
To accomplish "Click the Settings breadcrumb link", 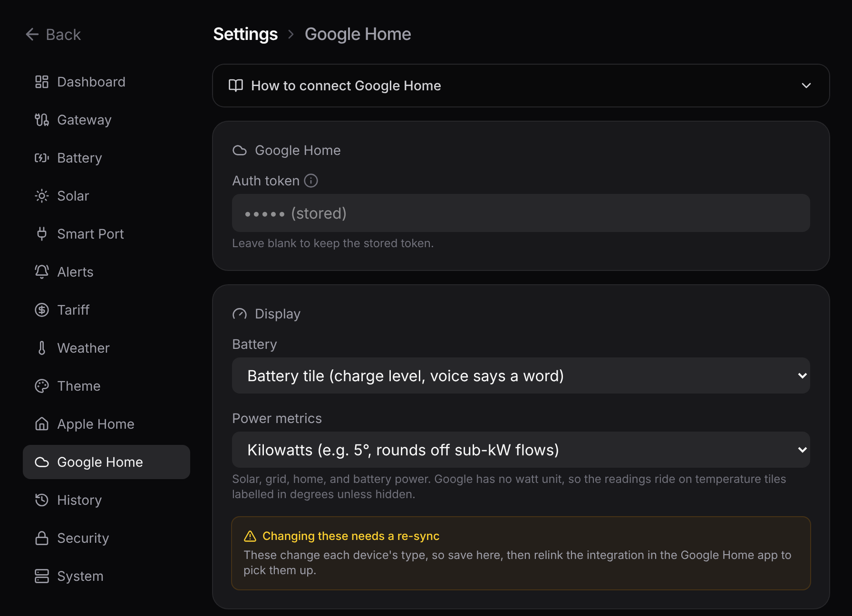I will point(245,34).
